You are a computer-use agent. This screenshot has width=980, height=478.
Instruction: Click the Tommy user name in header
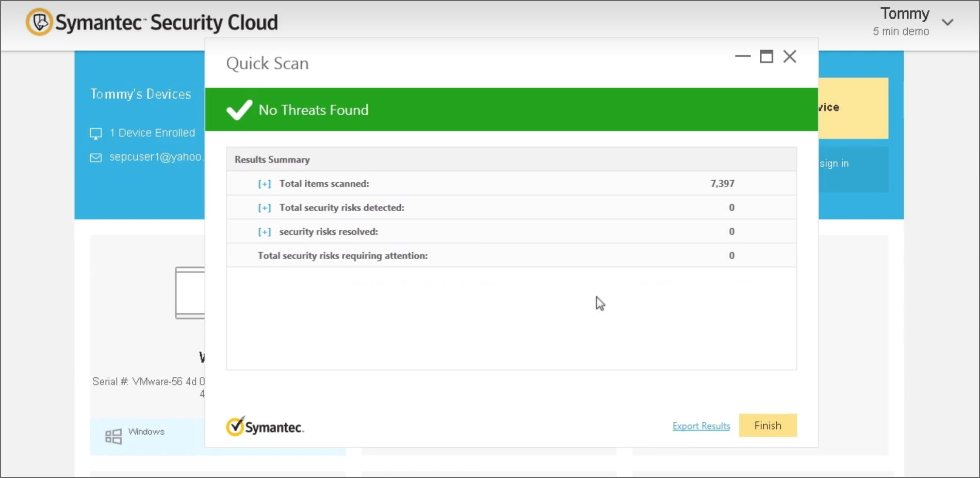(905, 13)
